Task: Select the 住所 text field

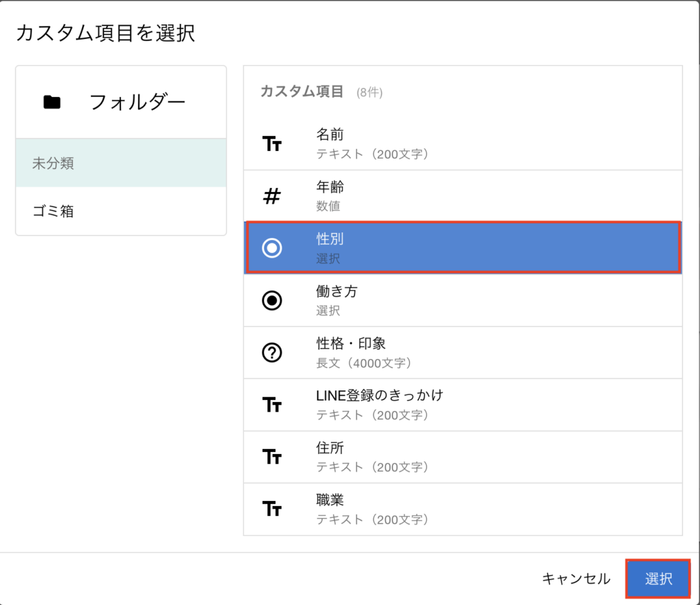Action: [x=463, y=457]
